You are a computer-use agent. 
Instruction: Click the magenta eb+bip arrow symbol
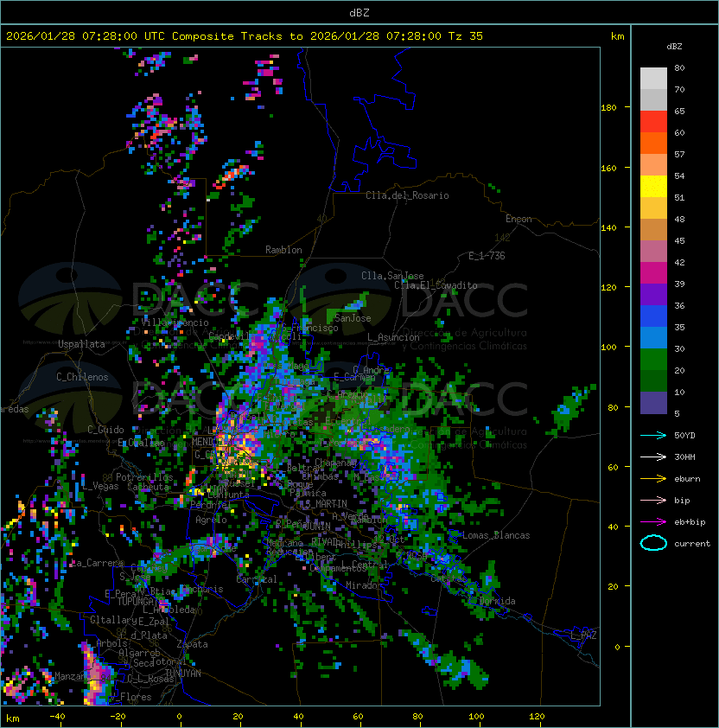pyautogui.click(x=653, y=522)
